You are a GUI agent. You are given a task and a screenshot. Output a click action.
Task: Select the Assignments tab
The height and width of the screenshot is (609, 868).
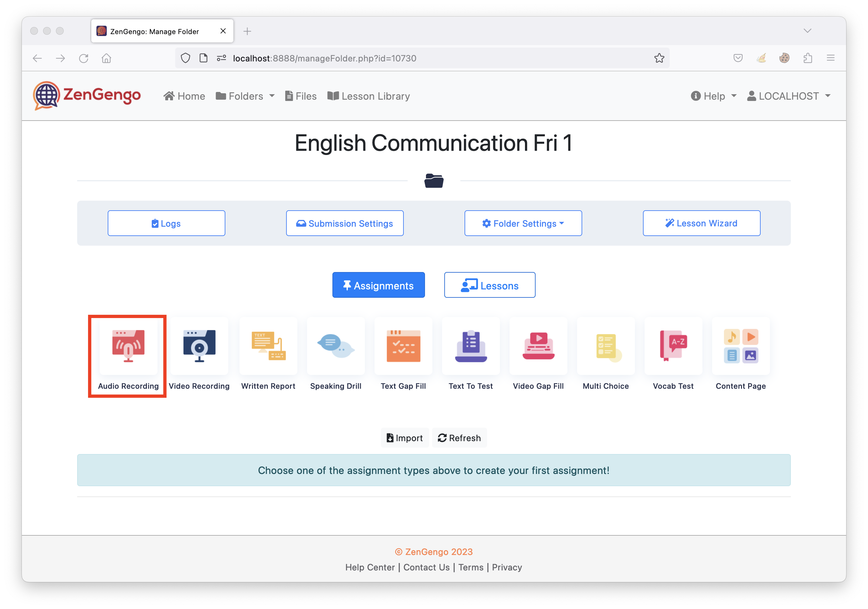[378, 286]
